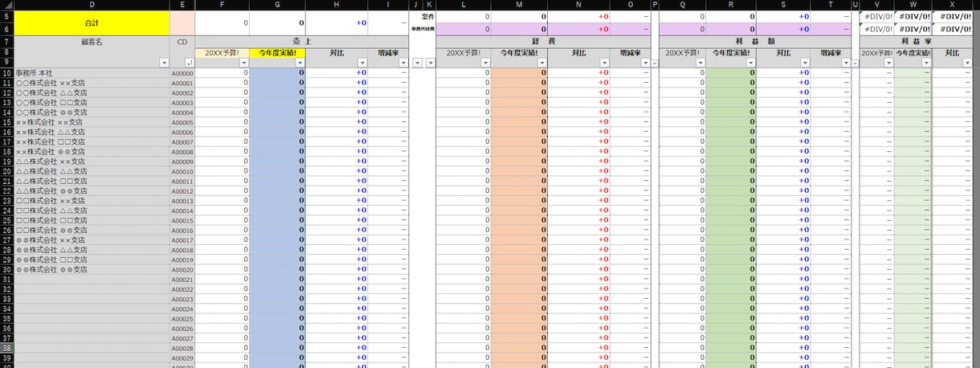
Task: Open the 経費 20XX予算 filter dropdown
Action: pos(485,63)
